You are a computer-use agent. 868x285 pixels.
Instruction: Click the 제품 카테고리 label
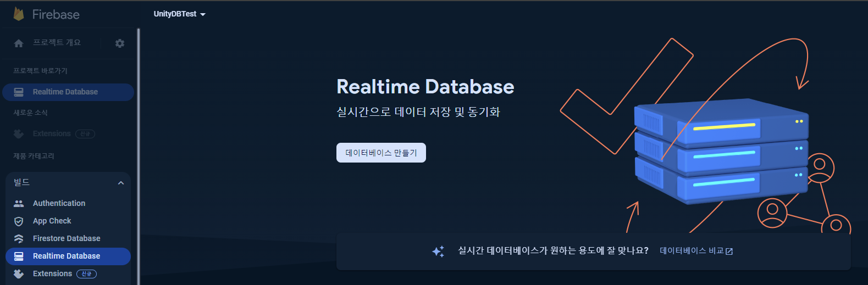(34, 156)
